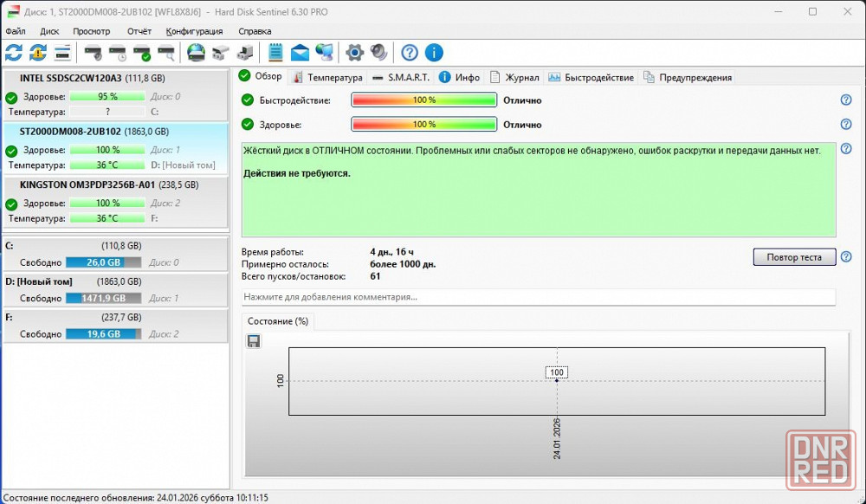
Task: Click the help icon next to Повтор теста
Action: click(846, 257)
